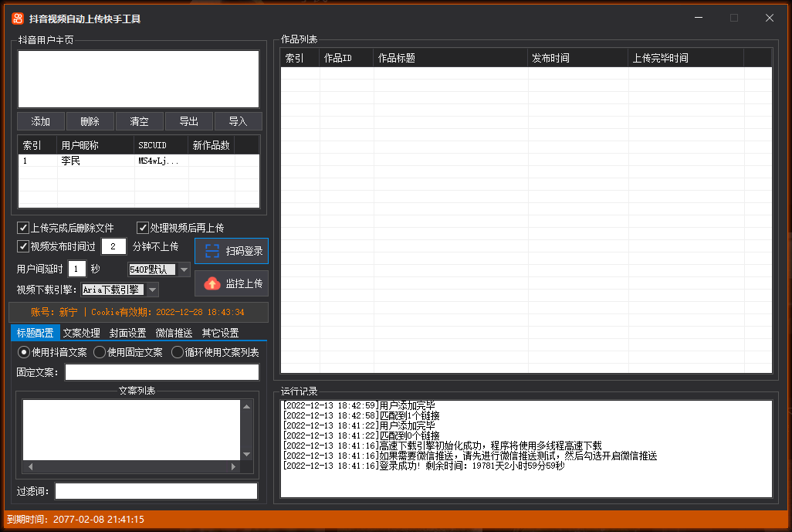The image size is (792, 532).
Task: Click the app logo icon in title bar
Action: pyautogui.click(x=18, y=19)
